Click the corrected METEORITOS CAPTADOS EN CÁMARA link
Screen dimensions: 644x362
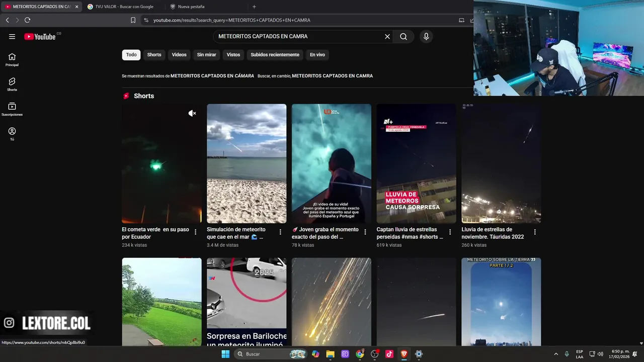pyautogui.click(x=212, y=76)
